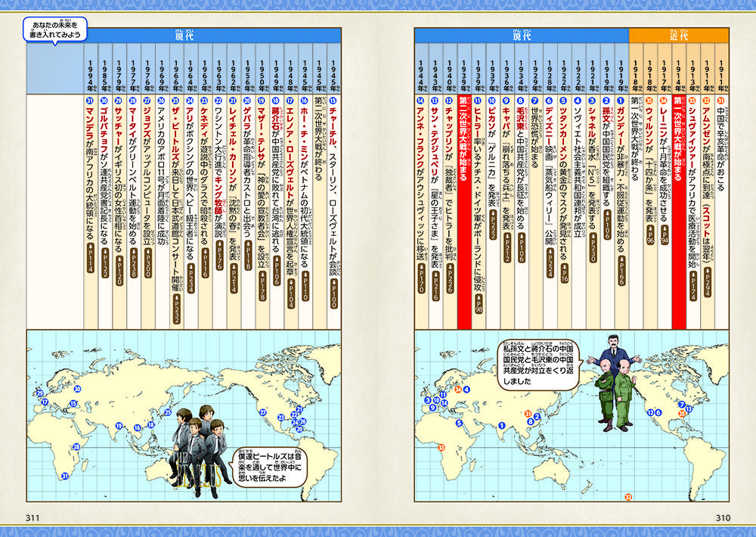The width and height of the screenshot is (756, 537).
Task: Click the empty future column at timeline's left end
Action: tap(58, 212)
